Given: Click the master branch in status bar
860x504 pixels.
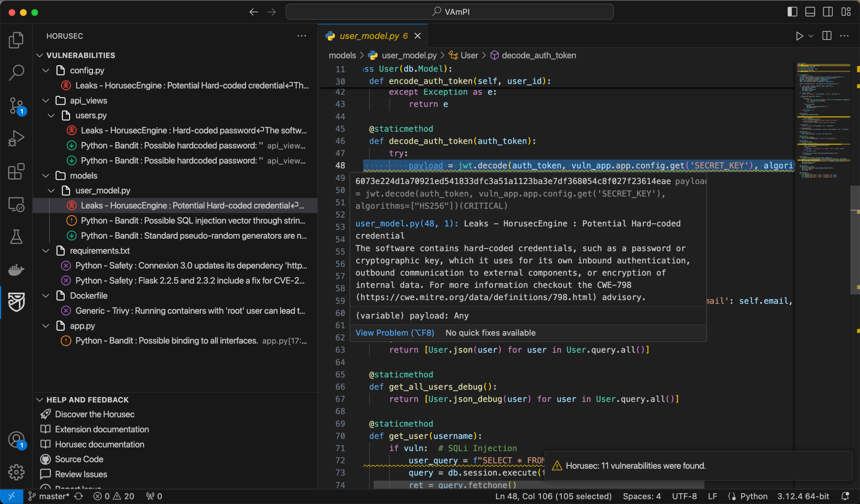Looking at the screenshot, I should click(49, 496).
